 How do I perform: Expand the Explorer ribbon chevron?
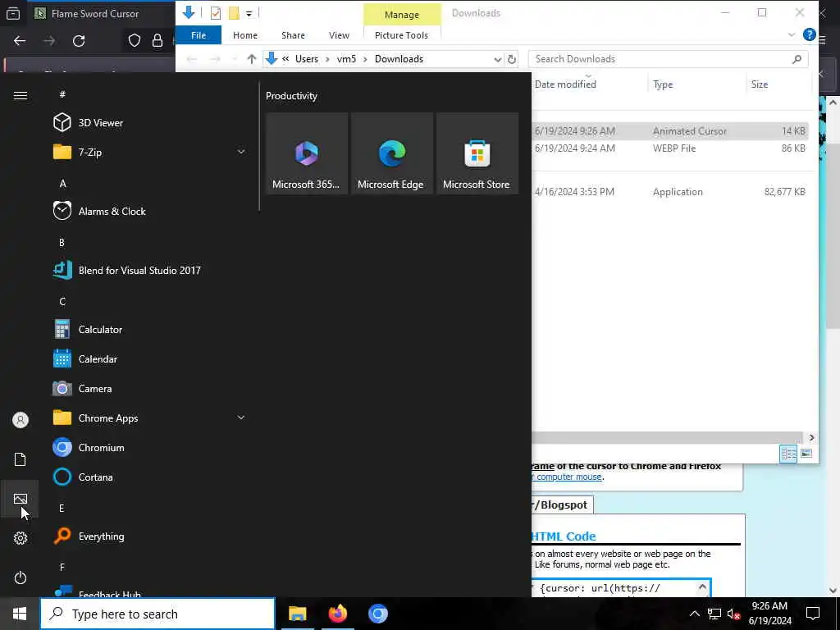pos(792,34)
